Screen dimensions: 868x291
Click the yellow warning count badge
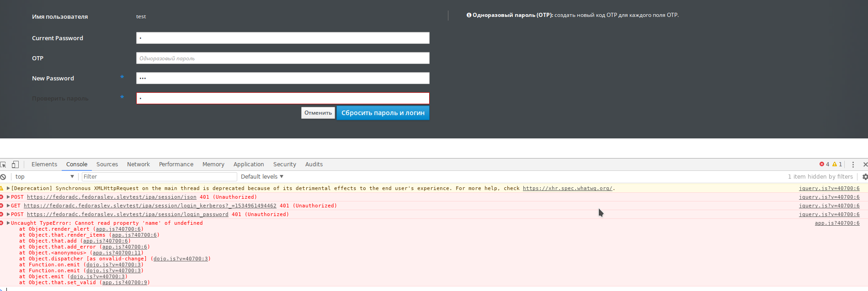(x=837, y=164)
